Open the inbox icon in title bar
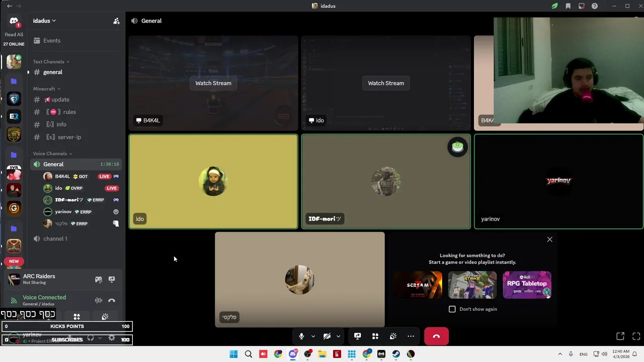This screenshot has height=362, width=644. 582,6
